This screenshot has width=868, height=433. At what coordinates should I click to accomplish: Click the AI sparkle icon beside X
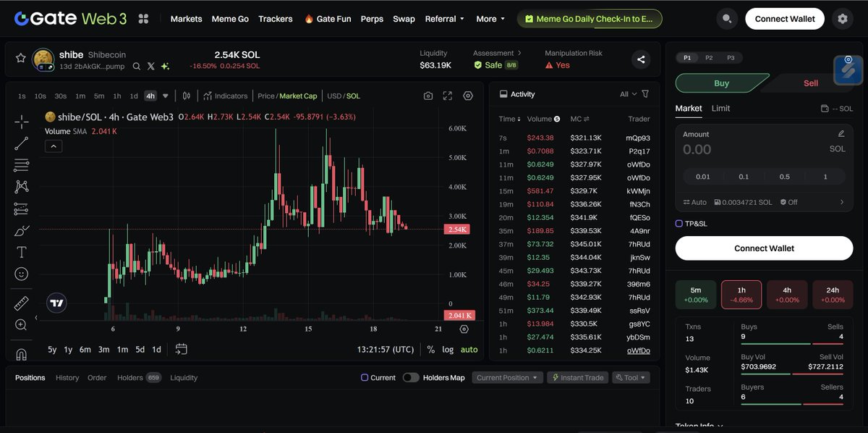pyautogui.click(x=165, y=66)
